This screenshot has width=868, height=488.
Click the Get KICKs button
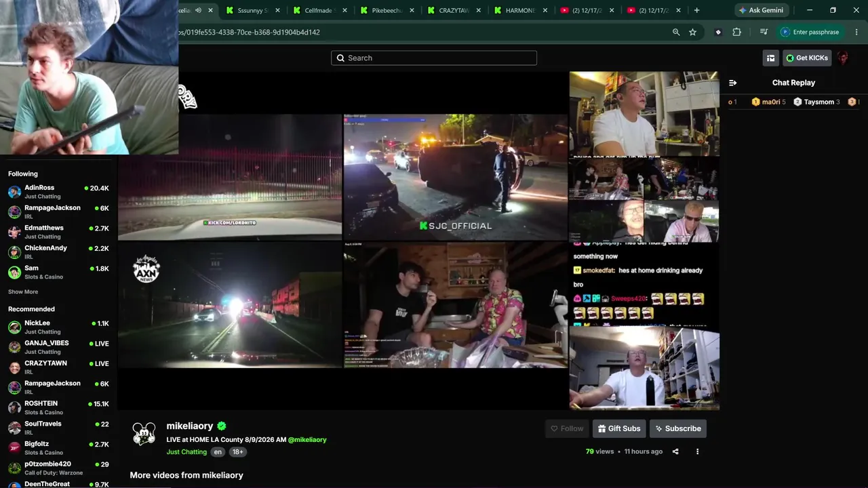[x=807, y=58]
